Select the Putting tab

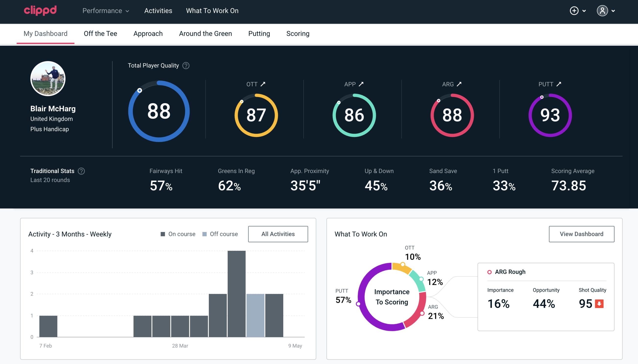pos(259,33)
